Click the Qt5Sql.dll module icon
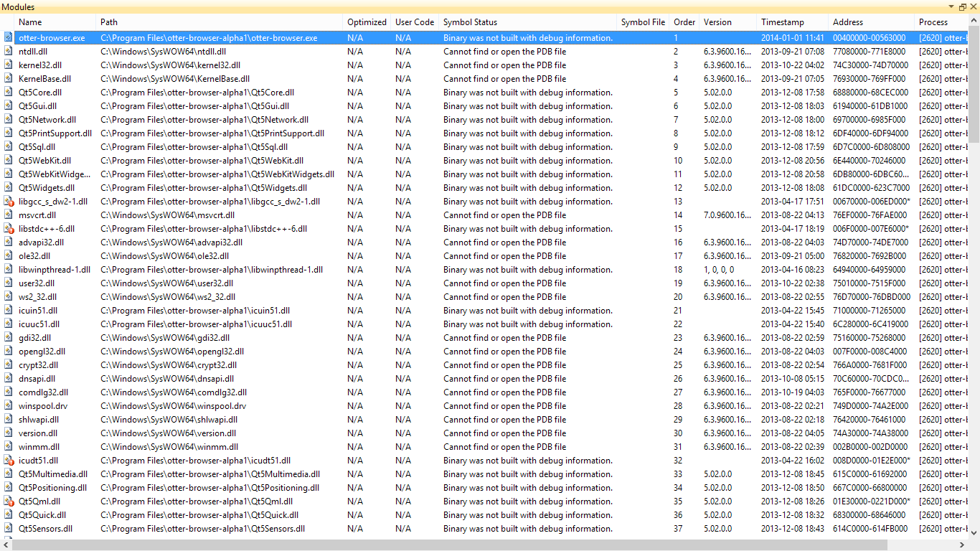980x551 pixels. [x=9, y=147]
